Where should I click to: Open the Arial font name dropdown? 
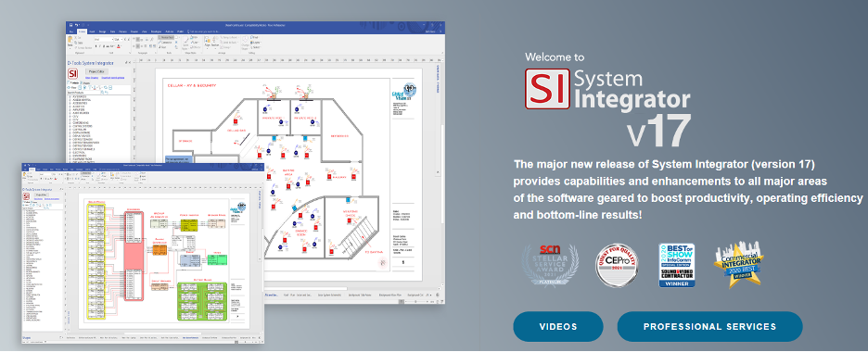tap(104, 39)
